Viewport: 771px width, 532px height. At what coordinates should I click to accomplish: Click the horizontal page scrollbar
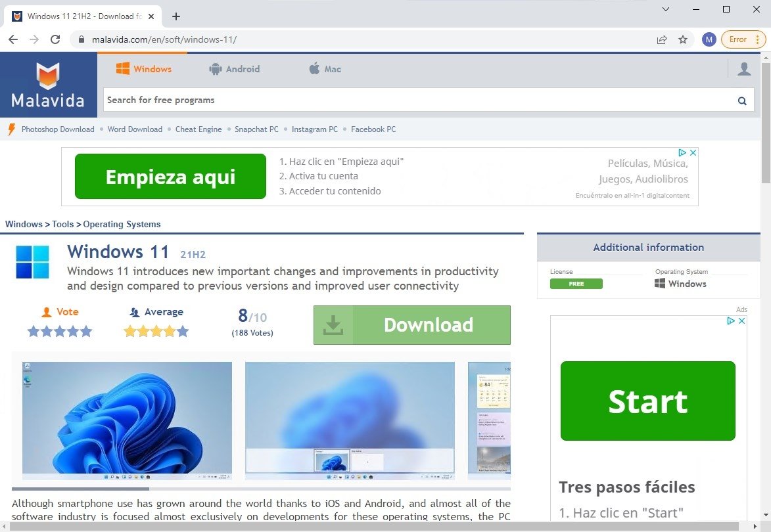[x=374, y=527]
